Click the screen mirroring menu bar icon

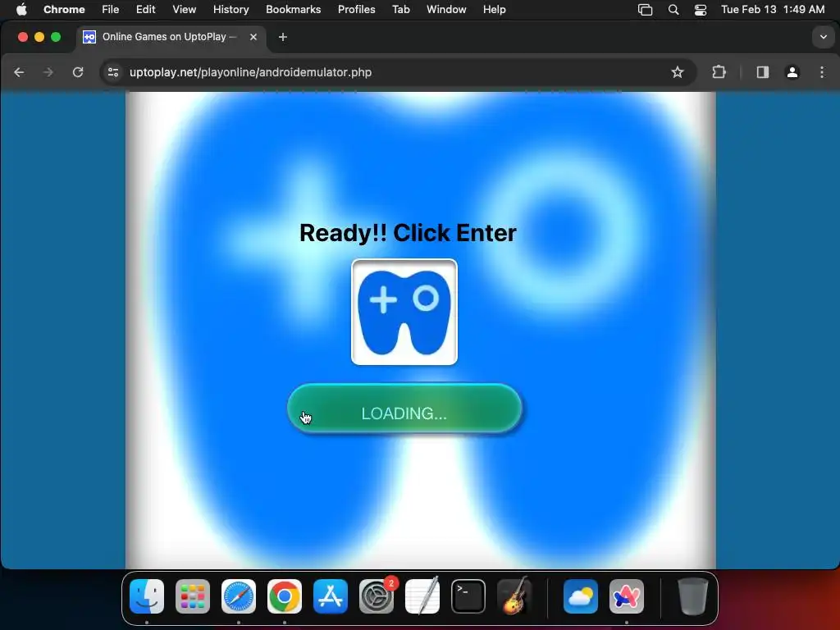point(645,10)
